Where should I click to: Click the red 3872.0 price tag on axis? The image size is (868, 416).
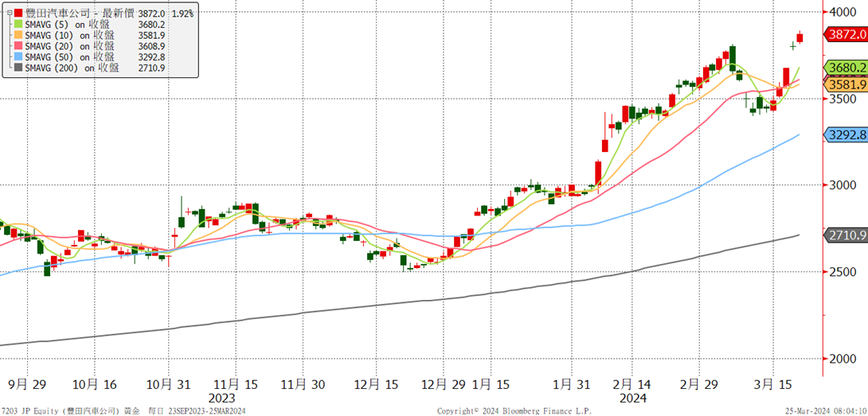[x=847, y=34]
